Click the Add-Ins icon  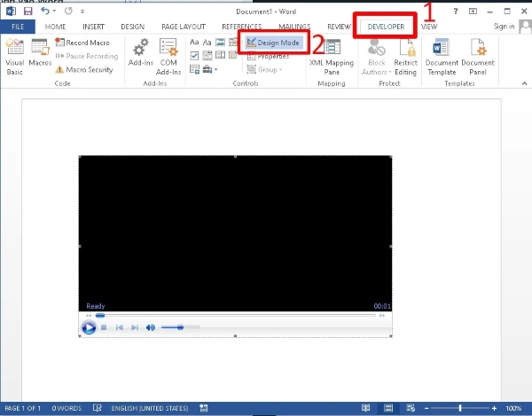(x=139, y=53)
